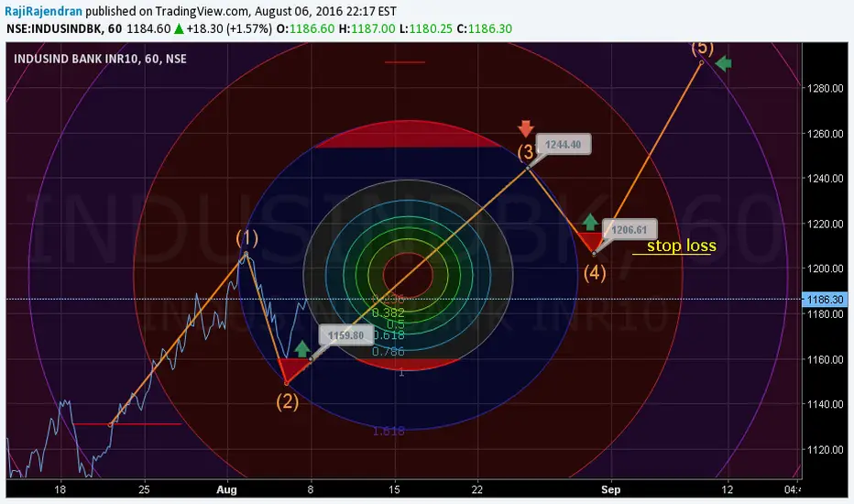Click the 22 date label on time axis
854x504 pixels.
click(x=477, y=489)
